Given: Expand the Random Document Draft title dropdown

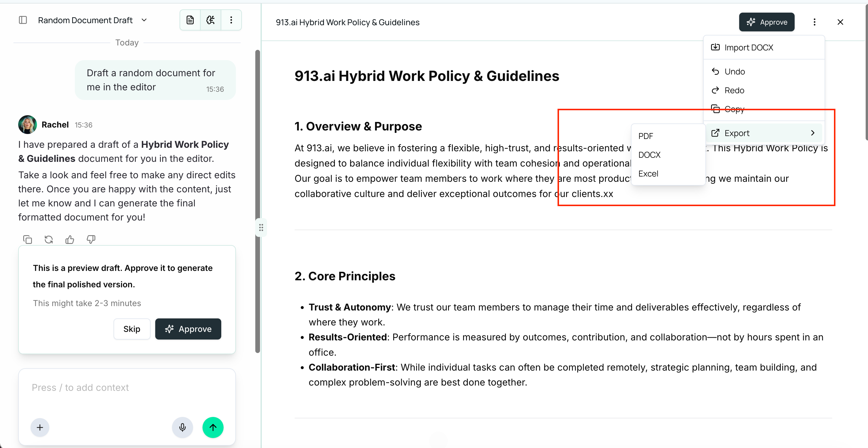Looking at the screenshot, I should point(144,20).
